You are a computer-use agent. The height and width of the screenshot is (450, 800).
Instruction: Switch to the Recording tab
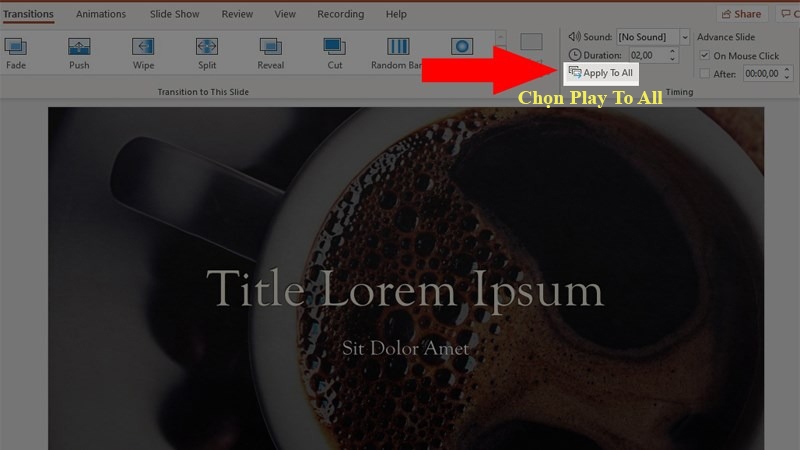pos(340,14)
